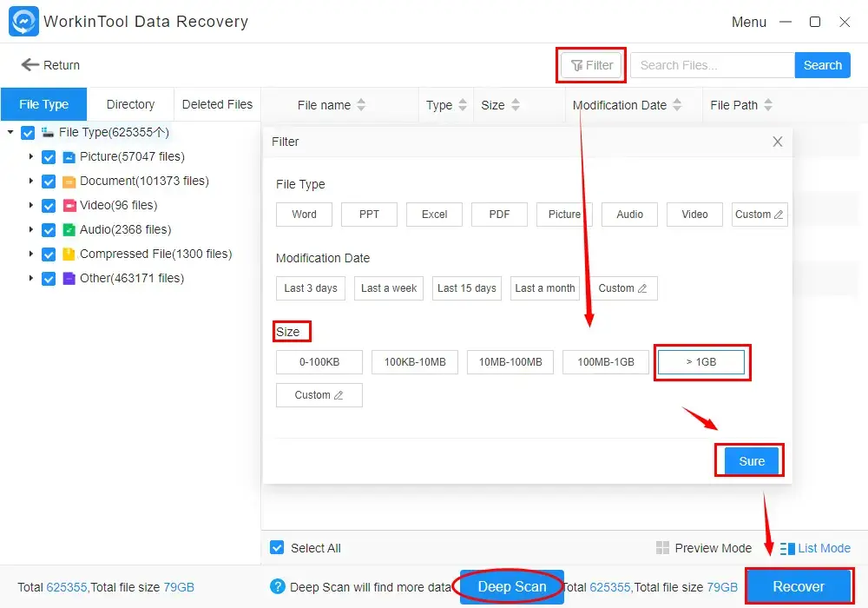Click pencil icon on File Type Custom
Viewport: 868px width, 608px height.
coord(779,215)
